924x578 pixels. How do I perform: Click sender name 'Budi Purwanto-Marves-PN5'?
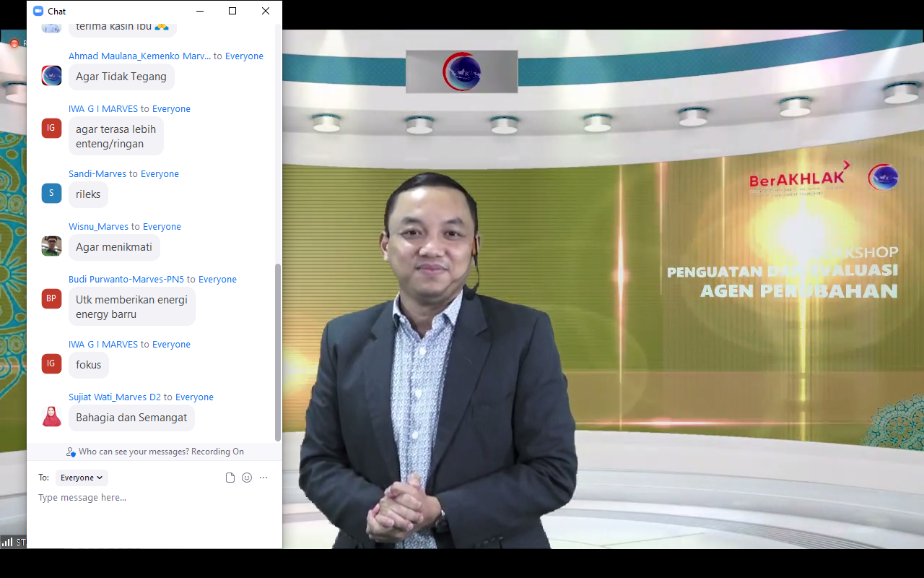click(x=126, y=280)
